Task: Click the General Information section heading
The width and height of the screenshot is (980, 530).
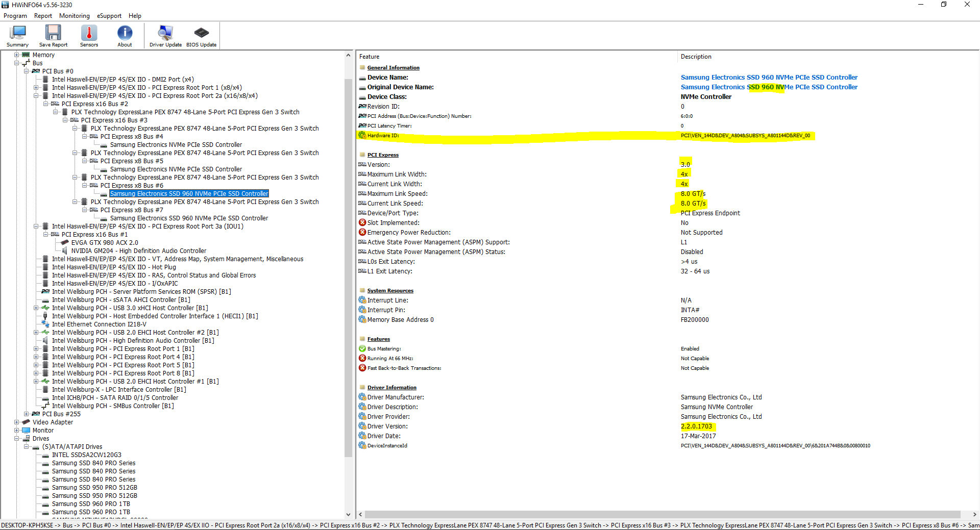Action: (393, 67)
